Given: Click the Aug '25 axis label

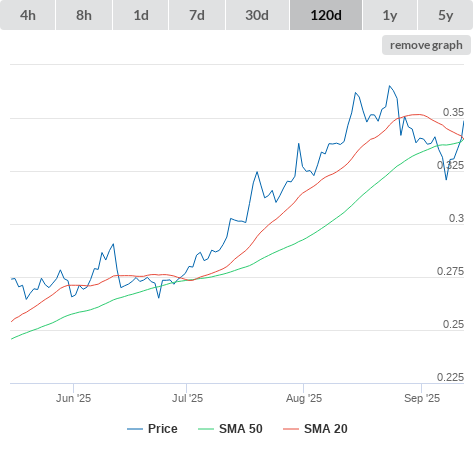Looking at the screenshot, I should pyautogui.click(x=304, y=398).
